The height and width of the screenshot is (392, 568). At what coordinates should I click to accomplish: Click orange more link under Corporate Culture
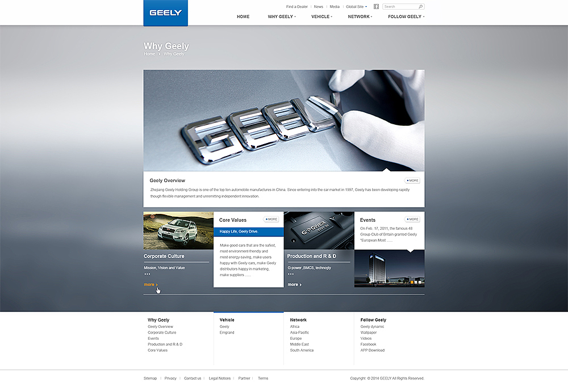click(151, 285)
